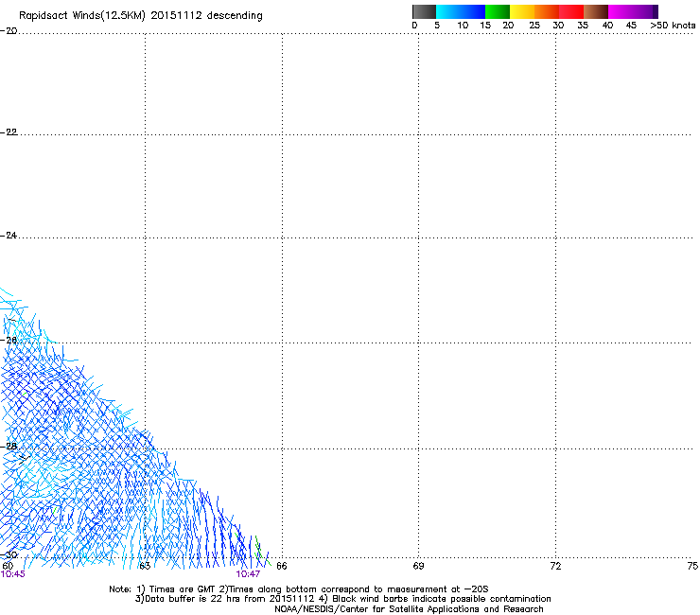Click the '-28' latitude axis label

point(9,447)
